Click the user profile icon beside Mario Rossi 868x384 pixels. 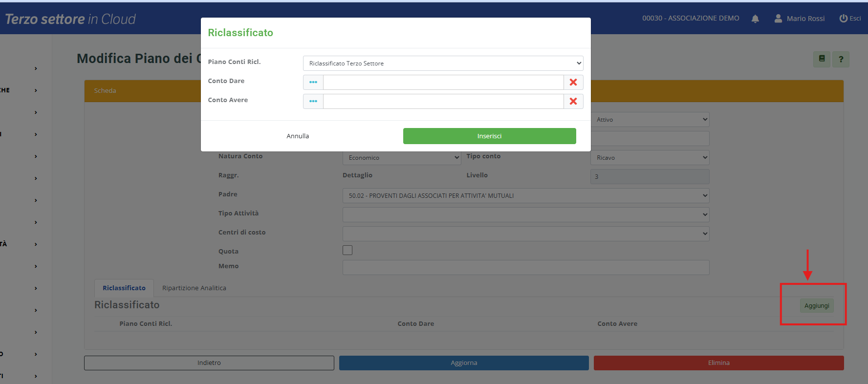click(778, 19)
